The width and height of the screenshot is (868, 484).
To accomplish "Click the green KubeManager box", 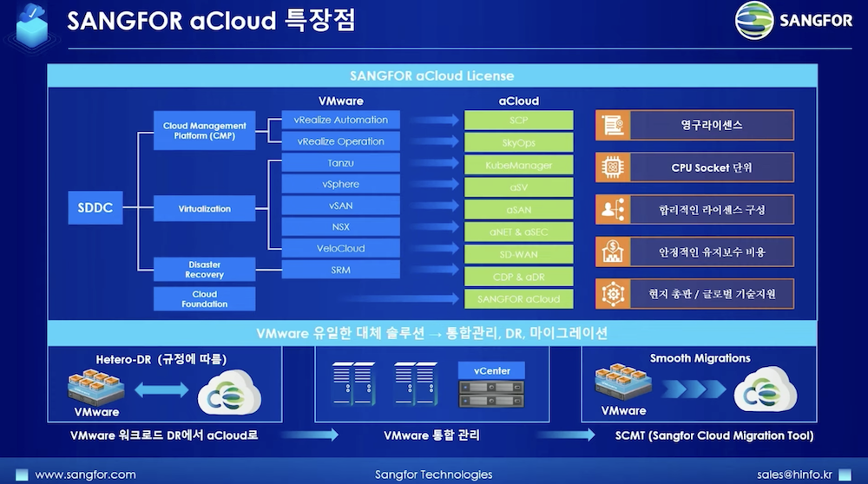I will click(x=519, y=165).
